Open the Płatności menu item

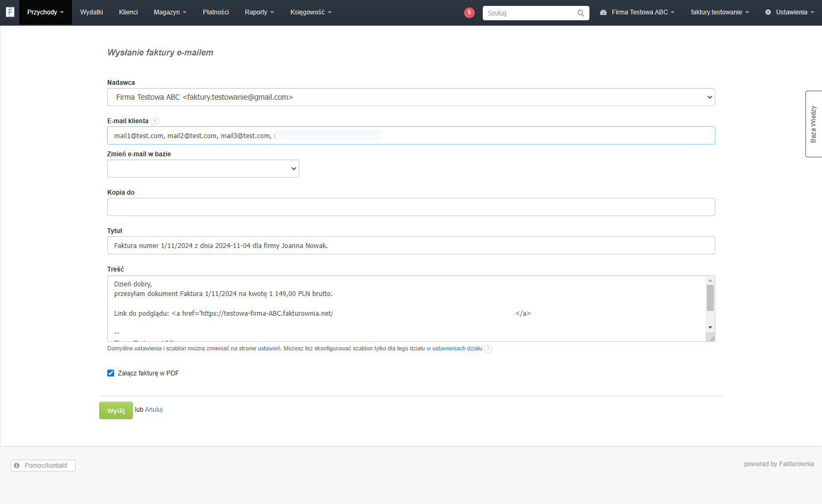click(216, 12)
